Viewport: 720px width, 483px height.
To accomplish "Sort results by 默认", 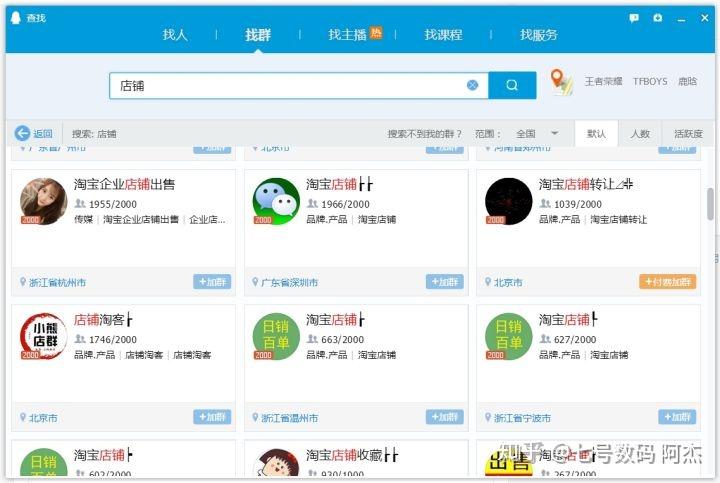I will pyautogui.click(x=596, y=134).
